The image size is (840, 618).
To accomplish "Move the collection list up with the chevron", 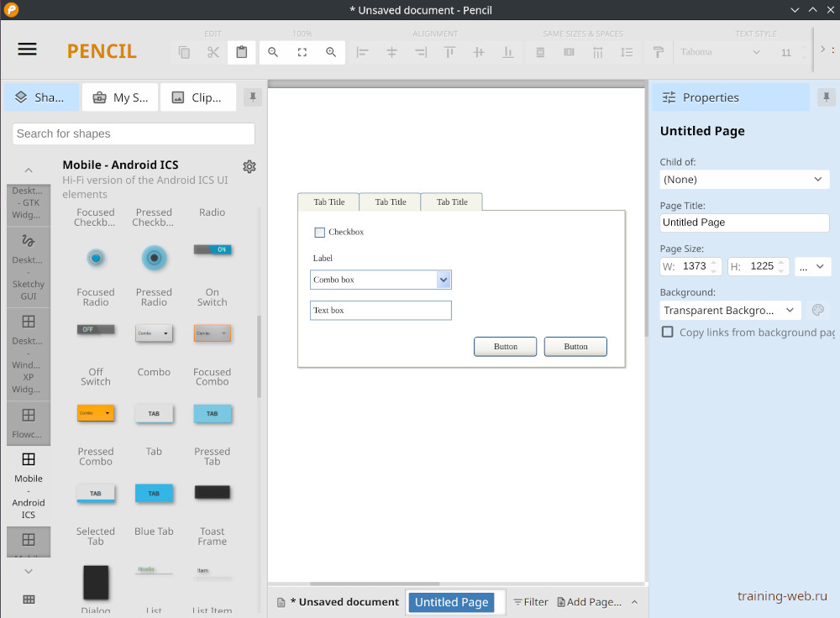I will coord(29,170).
